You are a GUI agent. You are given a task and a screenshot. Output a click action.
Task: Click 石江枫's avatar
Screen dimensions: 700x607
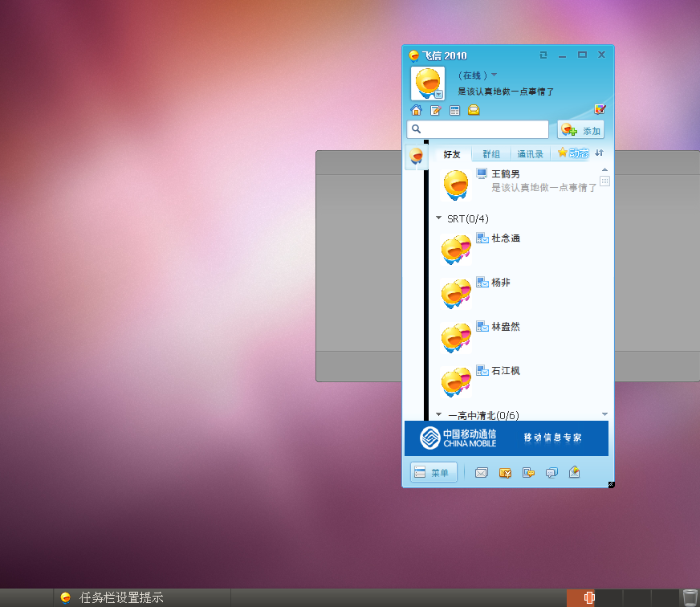coord(455,382)
